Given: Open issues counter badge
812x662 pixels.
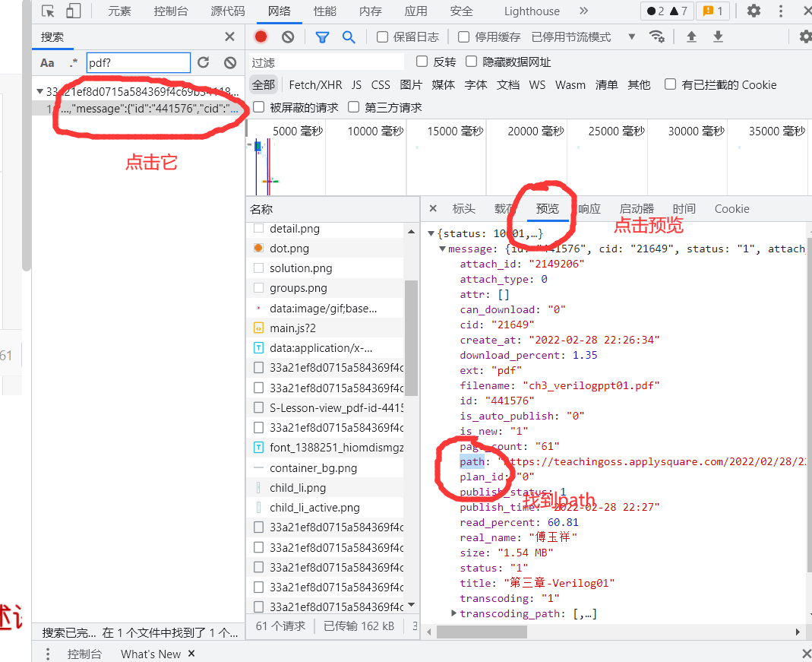Looking at the screenshot, I should coord(713,11).
